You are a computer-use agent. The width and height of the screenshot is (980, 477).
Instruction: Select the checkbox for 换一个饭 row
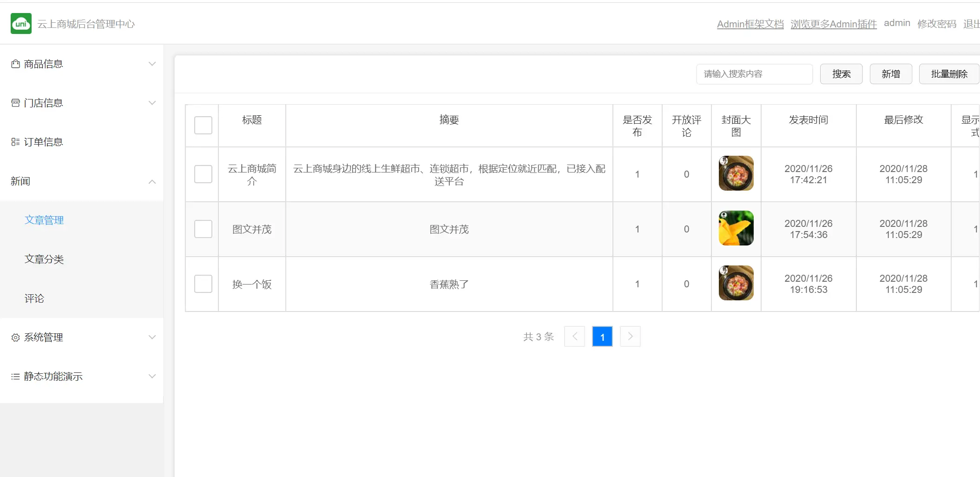point(203,284)
